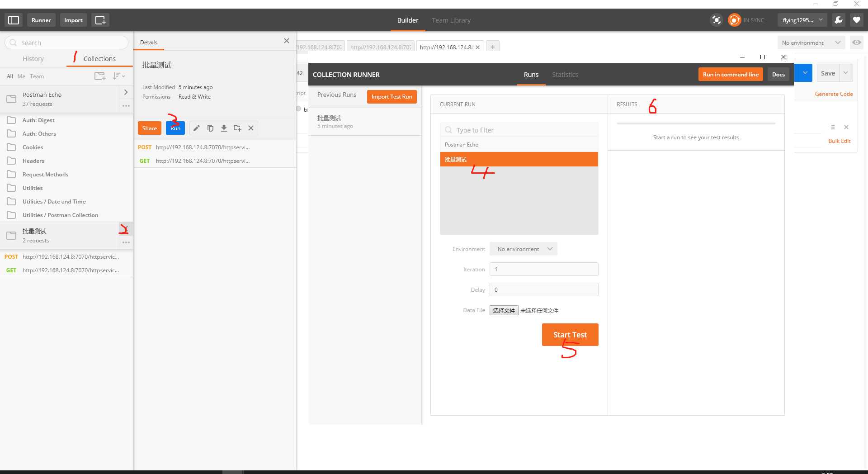Close the Details panel
The height and width of the screenshot is (474, 868).
tap(287, 41)
